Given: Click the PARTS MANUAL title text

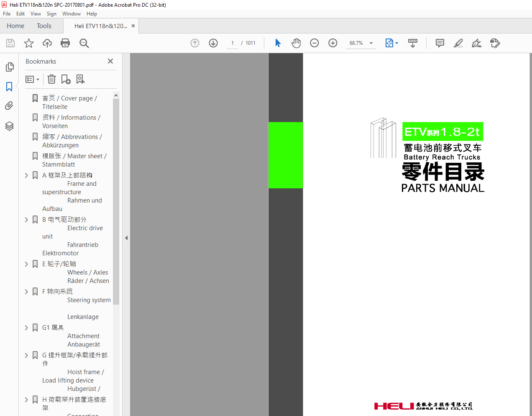Looking at the screenshot, I should [443, 188].
